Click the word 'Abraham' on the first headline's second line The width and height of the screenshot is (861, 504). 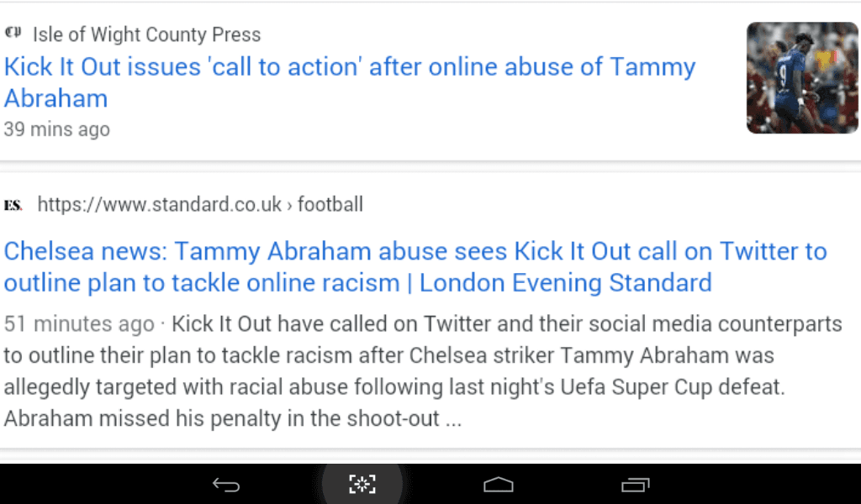56,99
